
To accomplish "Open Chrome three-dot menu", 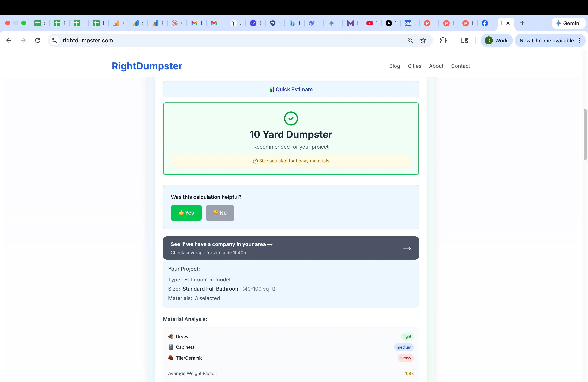I will (579, 41).
